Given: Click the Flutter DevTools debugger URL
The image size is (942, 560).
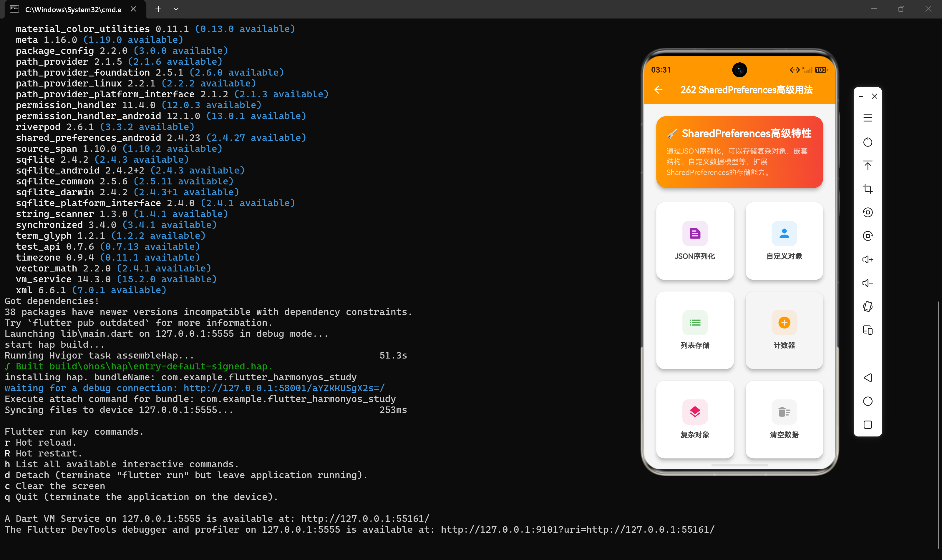Looking at the screenshot, I should pyautogui.click(x=578, y=529).
